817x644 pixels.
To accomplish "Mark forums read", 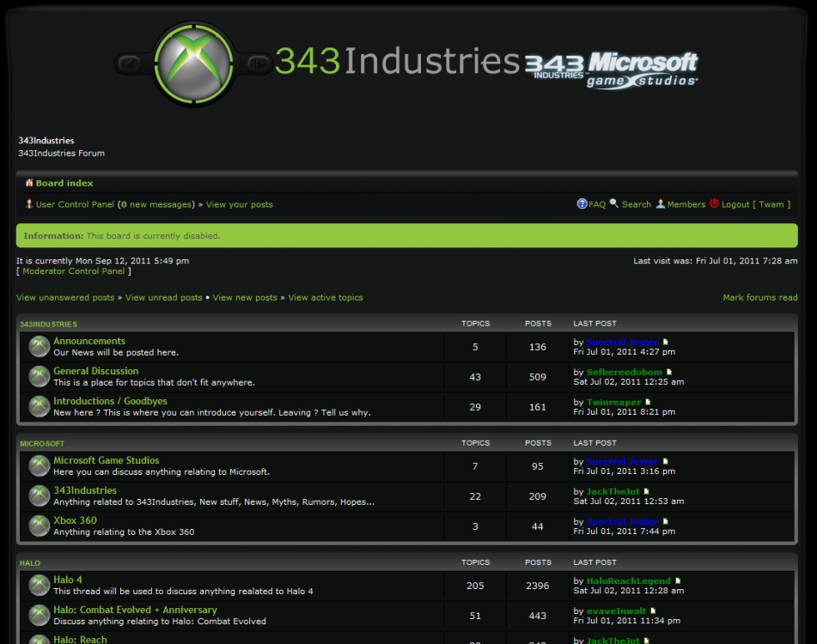I will tap(759, 298).
